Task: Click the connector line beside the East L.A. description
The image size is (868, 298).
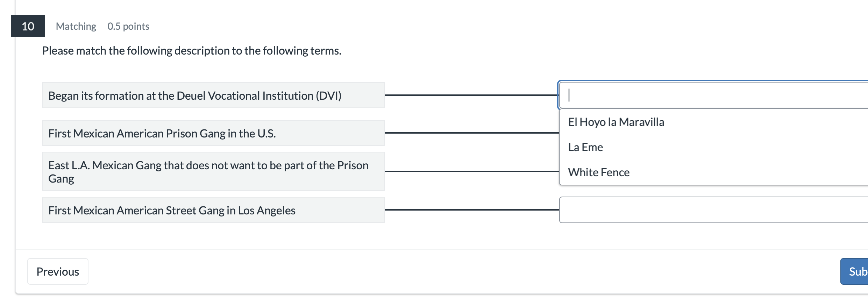Action: 472,171
